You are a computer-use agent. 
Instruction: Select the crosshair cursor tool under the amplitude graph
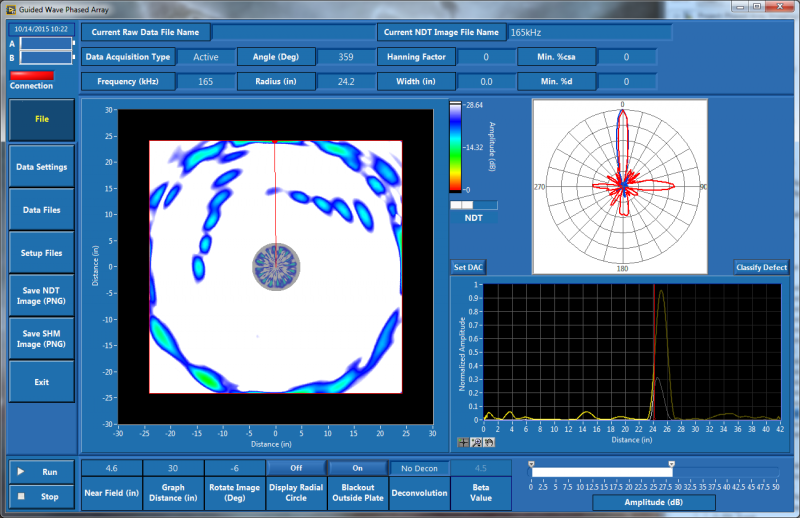coord(463,441)
